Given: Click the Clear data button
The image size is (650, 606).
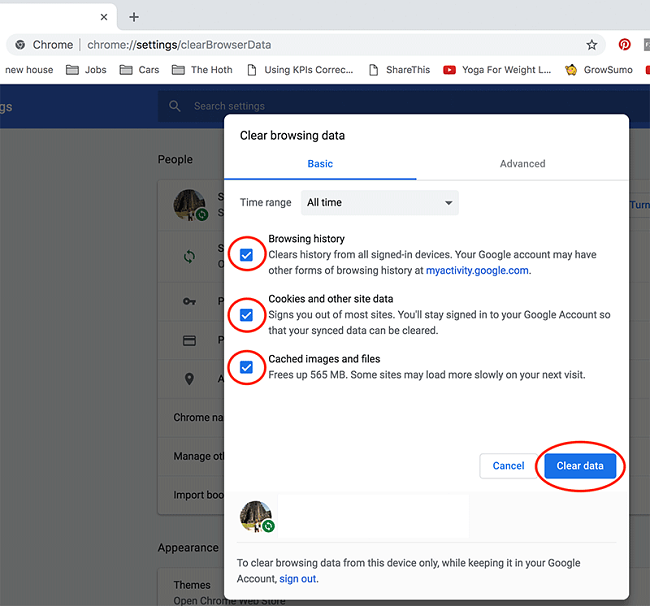Looking at the screenshot, I should tap(580, 466).
